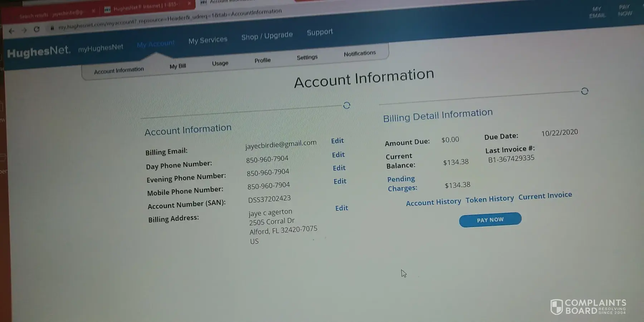This screenshot has height=322, width=644.
Task: Click the browser URL address field
Action: pos(170,19)
